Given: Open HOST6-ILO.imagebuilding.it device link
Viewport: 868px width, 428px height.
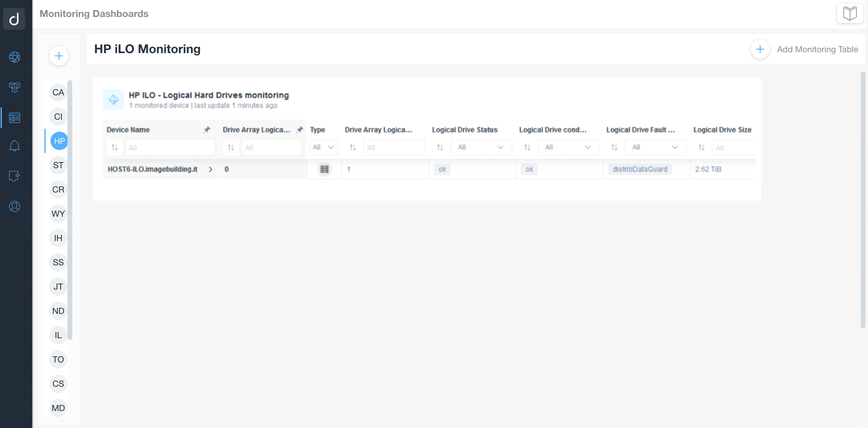Looking at the screenshot, I should (x=152, y=169).
